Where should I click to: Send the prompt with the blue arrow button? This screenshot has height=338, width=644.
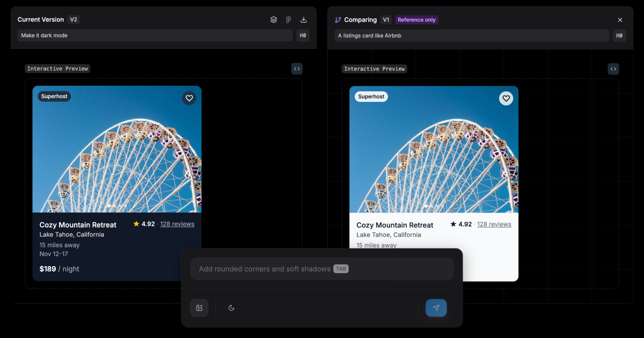(x=436, y=307)
